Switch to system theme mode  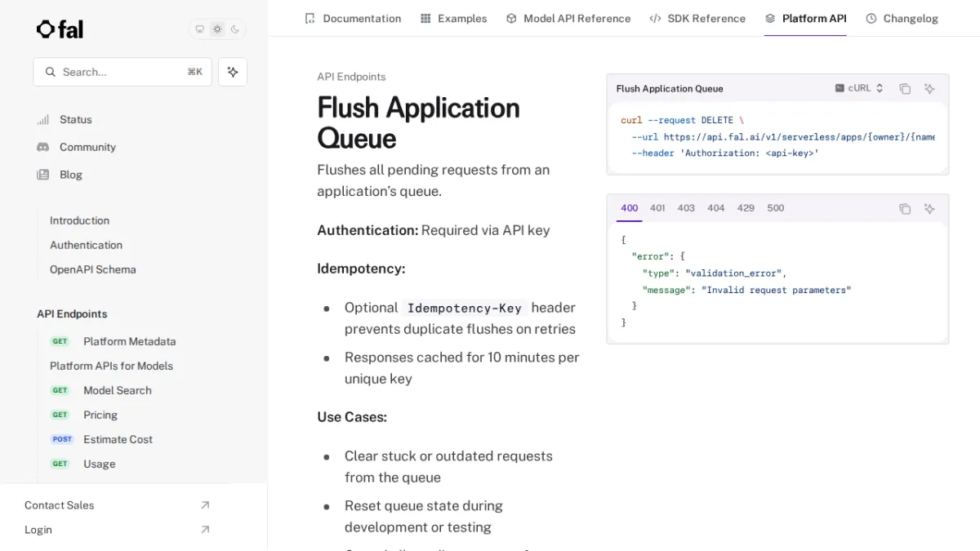[x=199, y=29]
